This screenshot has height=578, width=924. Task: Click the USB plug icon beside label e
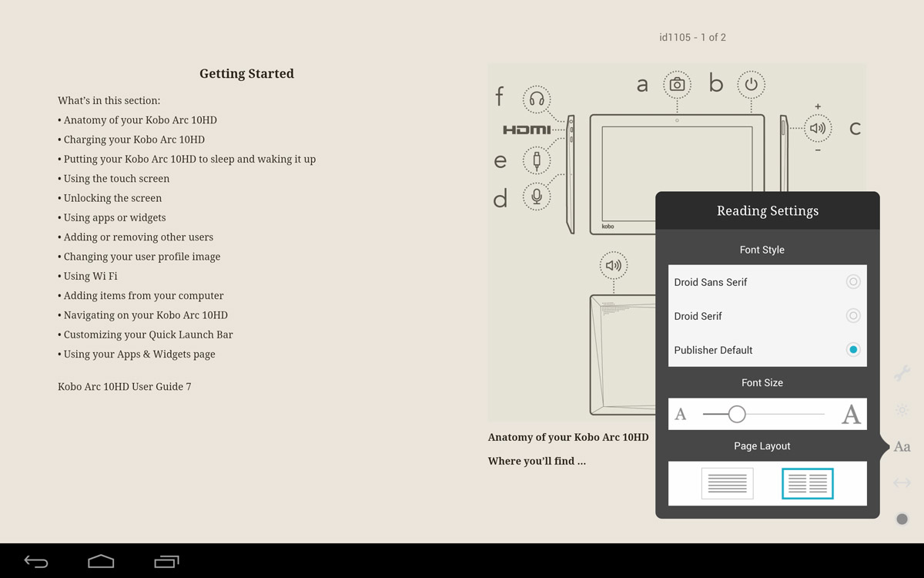[x=537, y=160]
